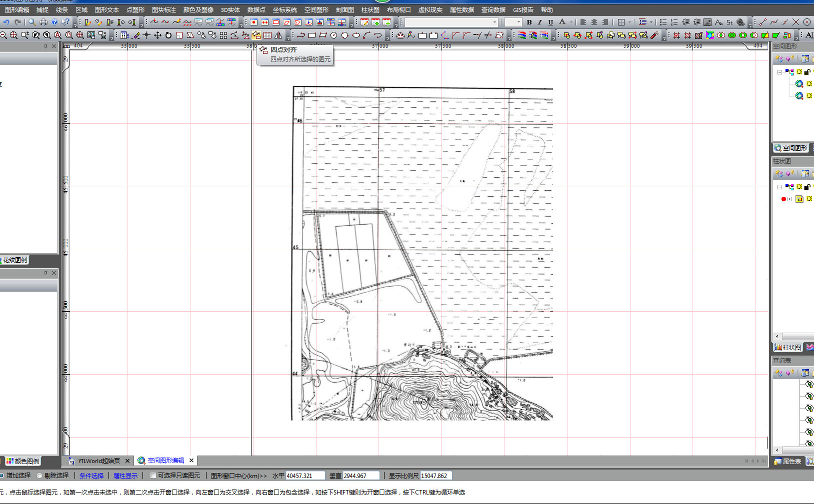Toggle the 可选择只读图元 checkbox
Image resolution: width=814 pixels, height=504 pixels.
point(153,476)
